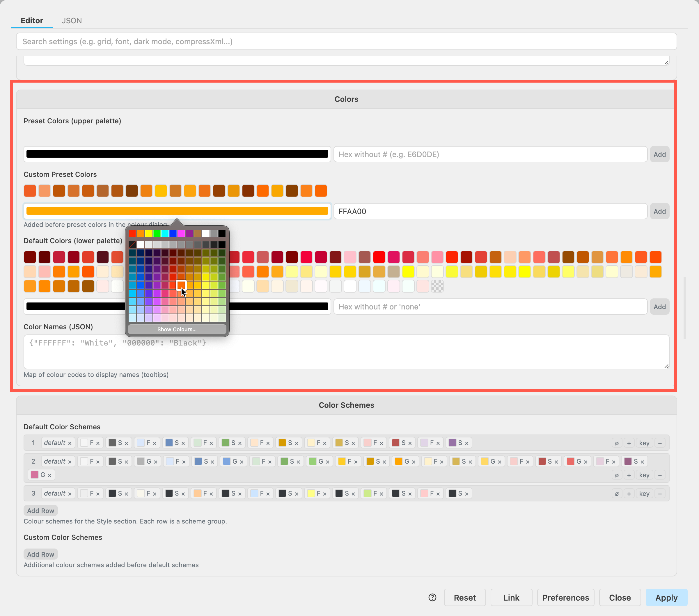The image size is (699, 616).
Task: Open the black Preset Colors colour well
Action: (177, 154)
